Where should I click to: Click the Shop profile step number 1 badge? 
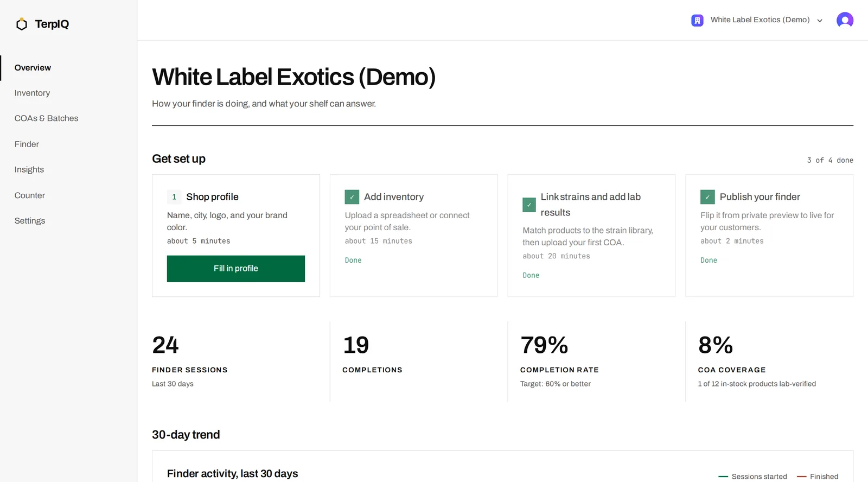pos(174,197)
